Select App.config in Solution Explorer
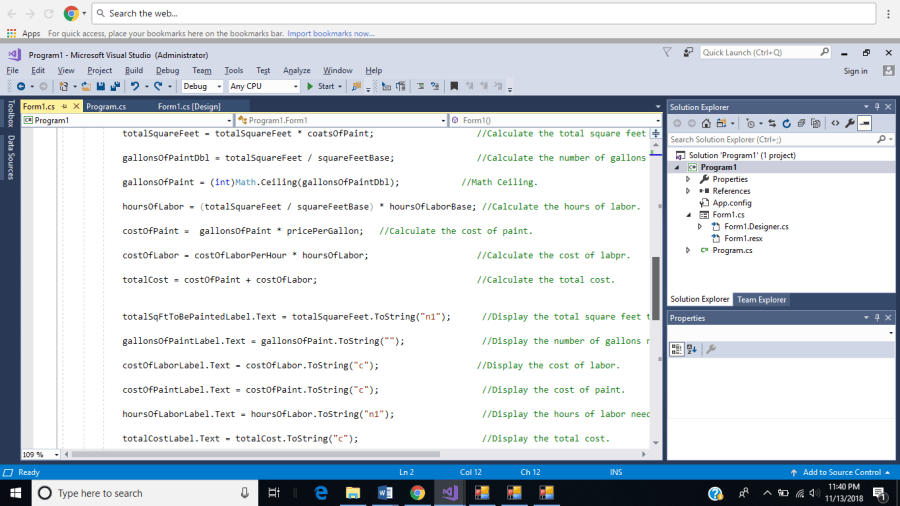This screenshot has height=506, width=900. click(731, 203)
